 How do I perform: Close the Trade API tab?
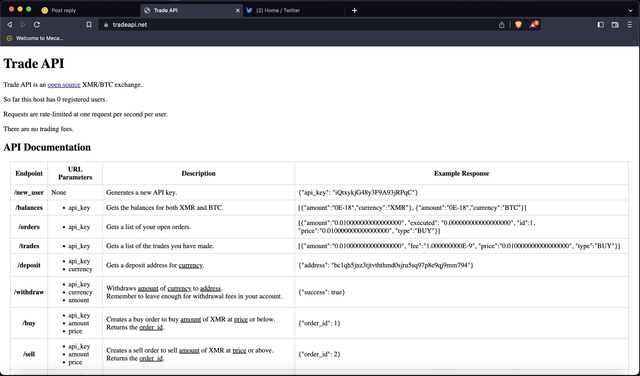[238, 11]
